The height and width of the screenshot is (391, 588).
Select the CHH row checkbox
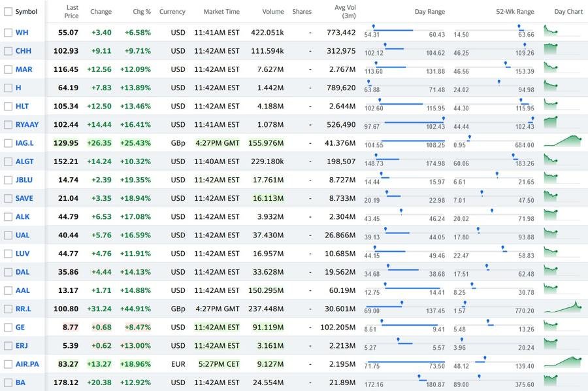point(8,51)
